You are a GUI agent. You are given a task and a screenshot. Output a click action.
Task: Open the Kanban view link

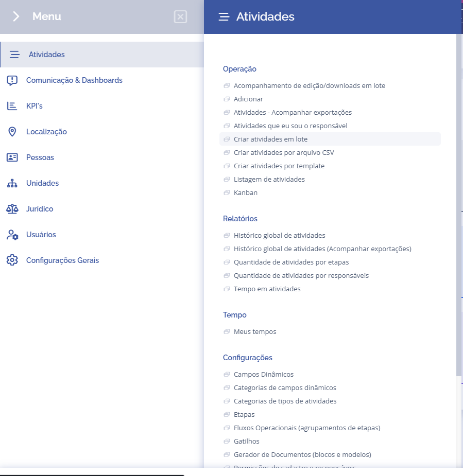[x=245, y=192]
